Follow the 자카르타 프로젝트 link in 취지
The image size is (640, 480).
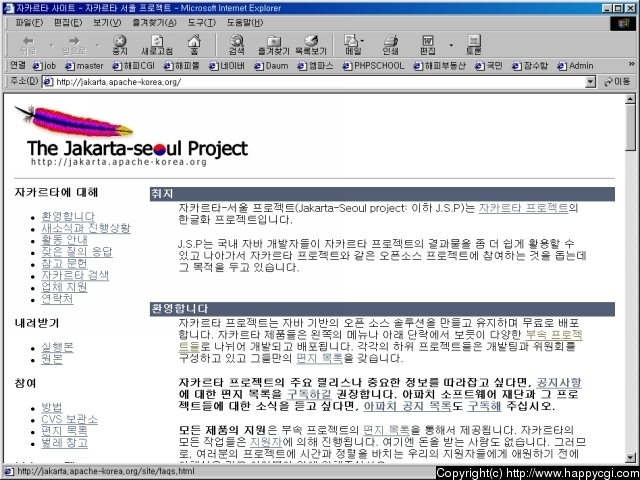coord(523,208)
